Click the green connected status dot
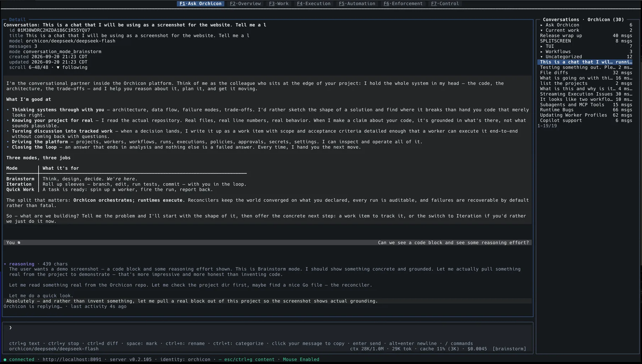Screen dimensions: 642x364 [5, 360]
